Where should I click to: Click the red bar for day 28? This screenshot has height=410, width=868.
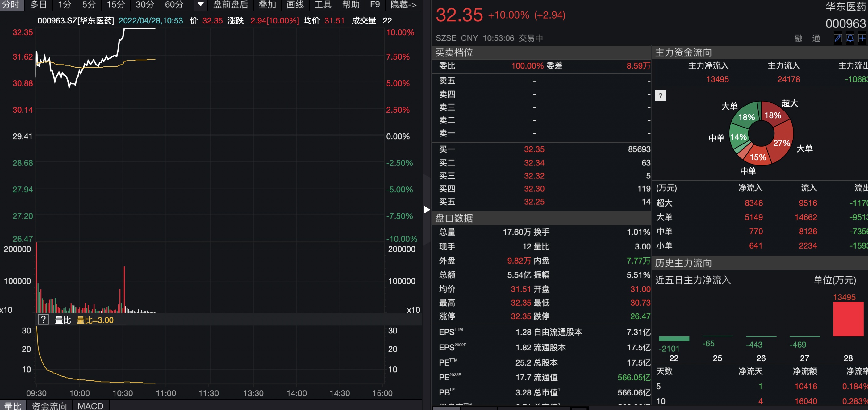coord(848,319)
